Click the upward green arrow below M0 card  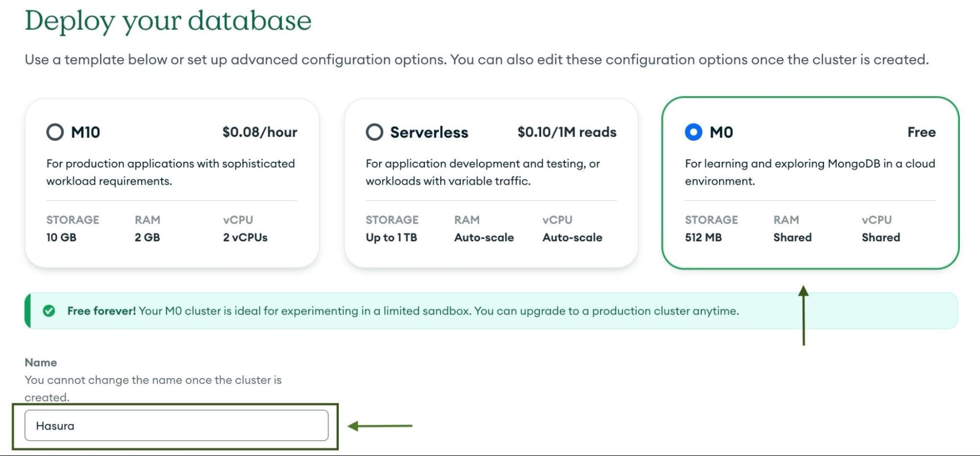(x=803, y=315)
